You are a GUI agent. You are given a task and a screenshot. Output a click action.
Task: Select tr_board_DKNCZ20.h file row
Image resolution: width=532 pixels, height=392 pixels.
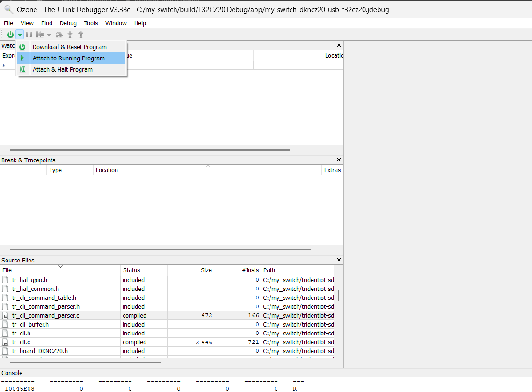pos(167,351)
